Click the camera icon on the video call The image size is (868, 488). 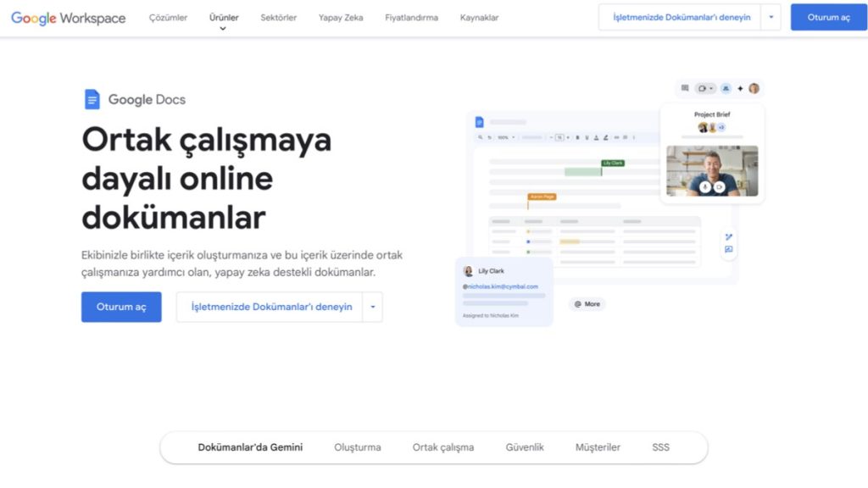(x=720, y=186)
